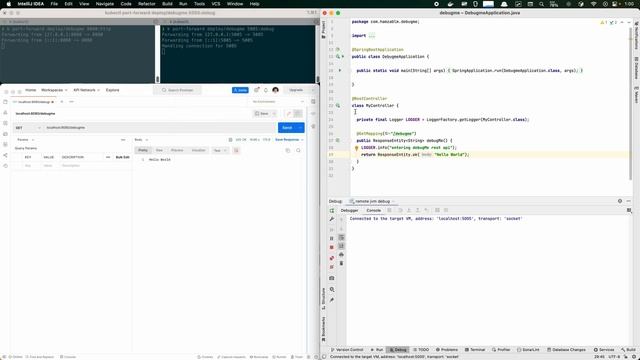The width and height of the screenshot is (640, 360).
Task: Click the search response icon
Action: click(x=298, y=151)
